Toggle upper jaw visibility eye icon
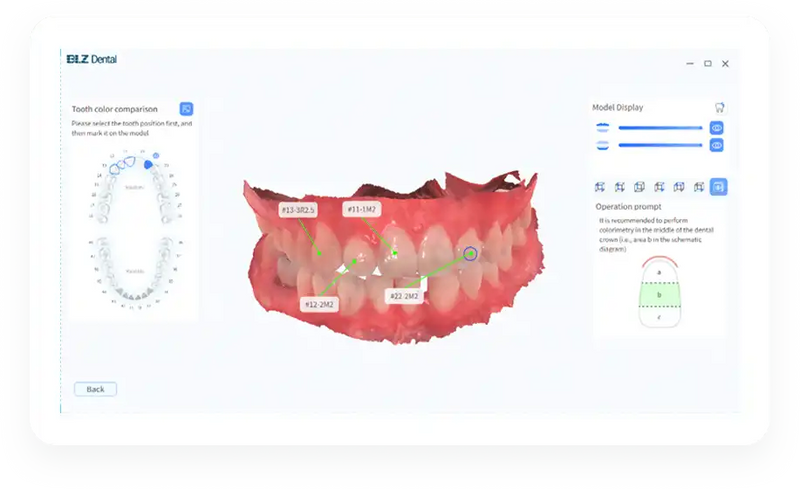 click(x=716, y=128)
